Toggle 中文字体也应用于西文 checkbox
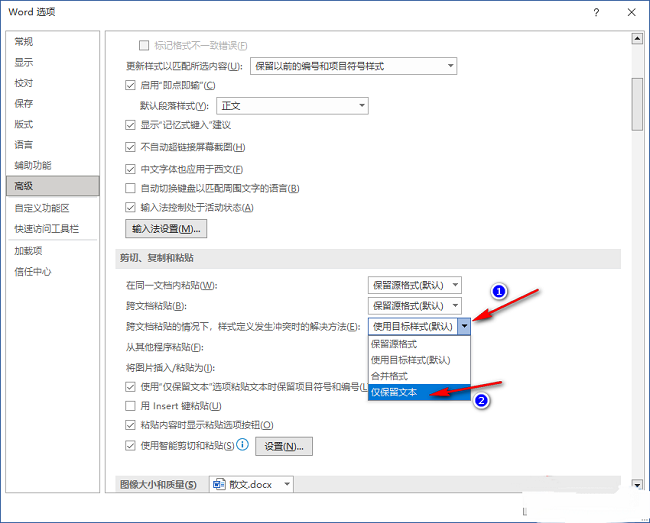This screenshot has width=650, height=523. pos(130,169)
